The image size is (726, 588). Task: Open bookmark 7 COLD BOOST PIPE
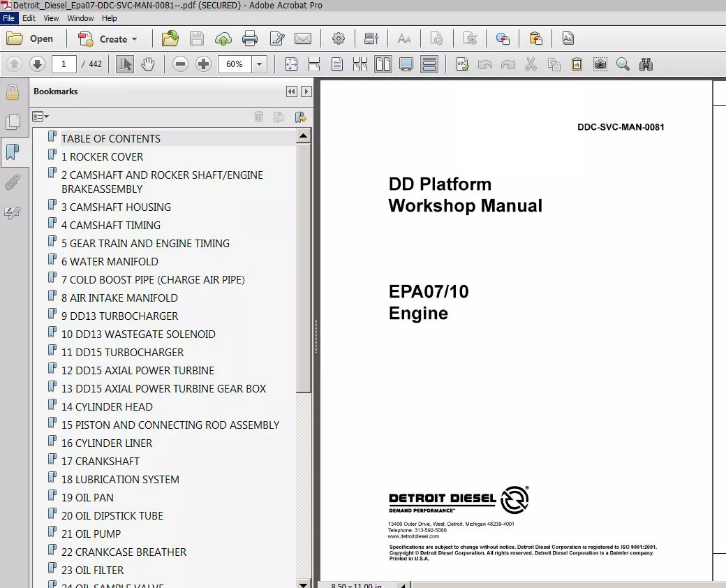(x=153, y=280)
